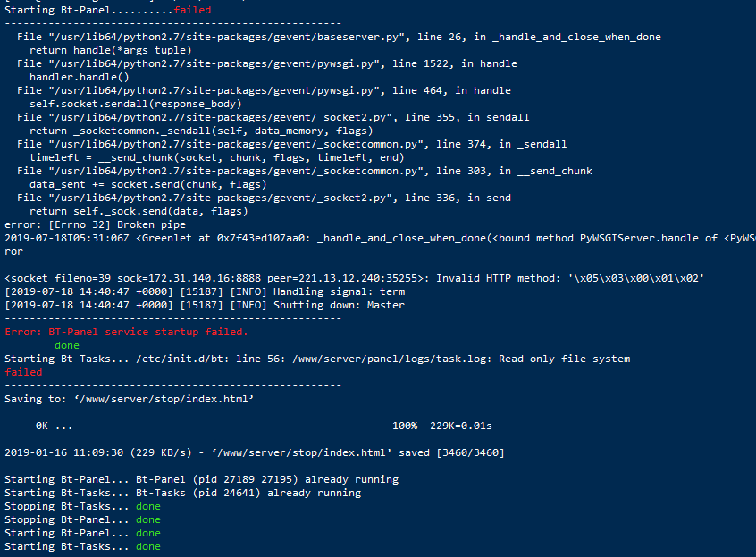Click the "data_sent += socket.send" line

tap(147, 184)
